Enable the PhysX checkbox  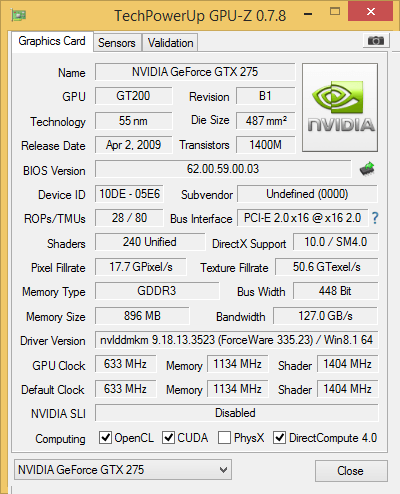tap(224, 437)
